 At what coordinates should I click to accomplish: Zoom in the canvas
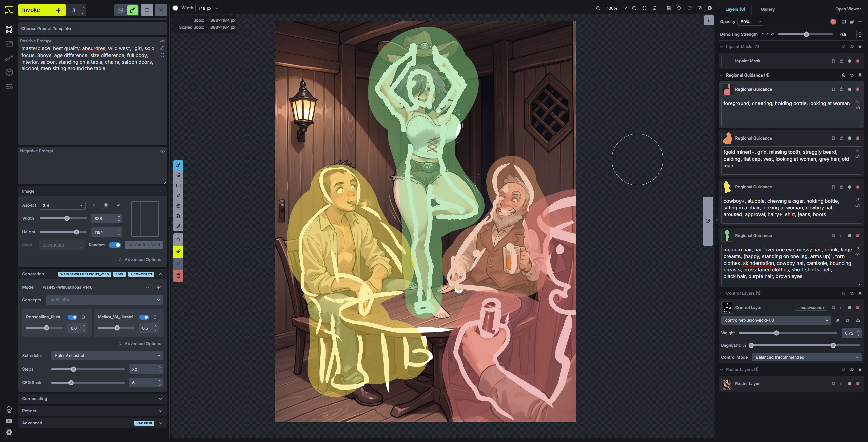click(x=634, y=8)
